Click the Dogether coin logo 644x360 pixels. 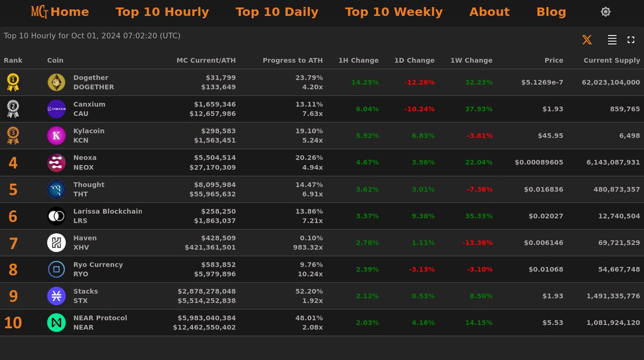coord(56,82)
